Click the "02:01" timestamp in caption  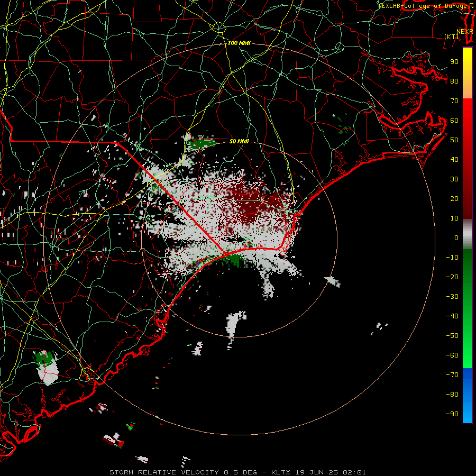(x=354, y=472)
